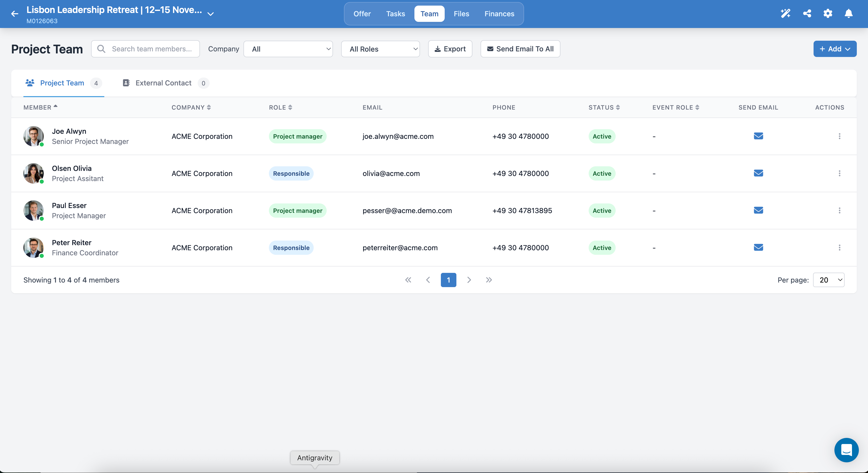
Task: Switch to the Files tab
Action: coord(461,14)
